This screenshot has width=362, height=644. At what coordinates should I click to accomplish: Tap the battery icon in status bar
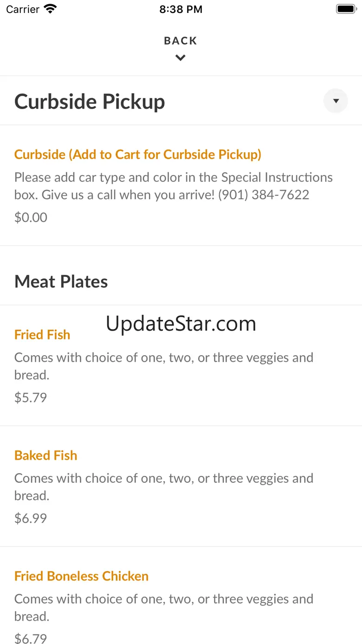345,9
